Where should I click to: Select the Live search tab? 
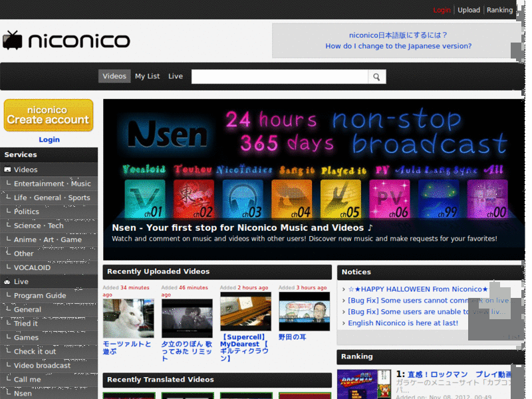click(176, 76)
